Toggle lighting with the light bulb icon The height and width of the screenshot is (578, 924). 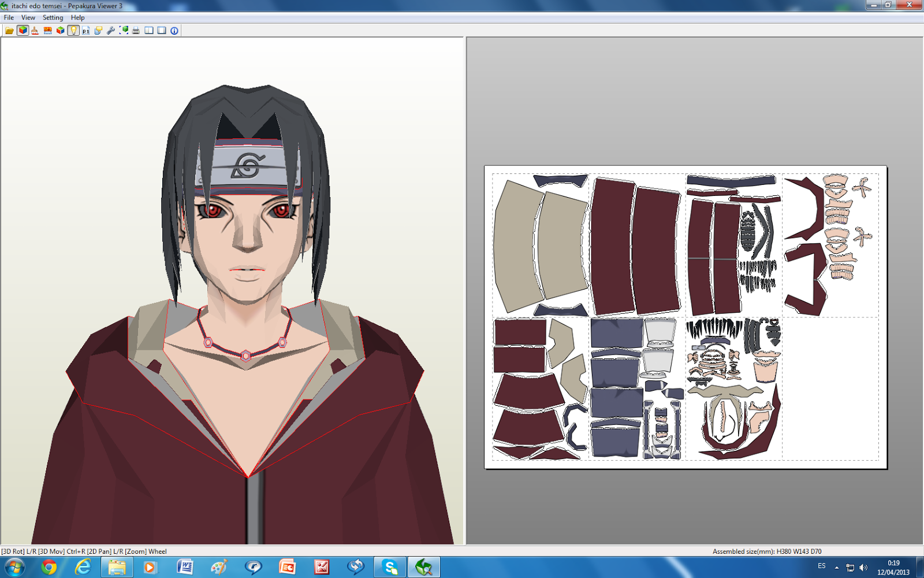pyautogui.click(x=73, y=31)
